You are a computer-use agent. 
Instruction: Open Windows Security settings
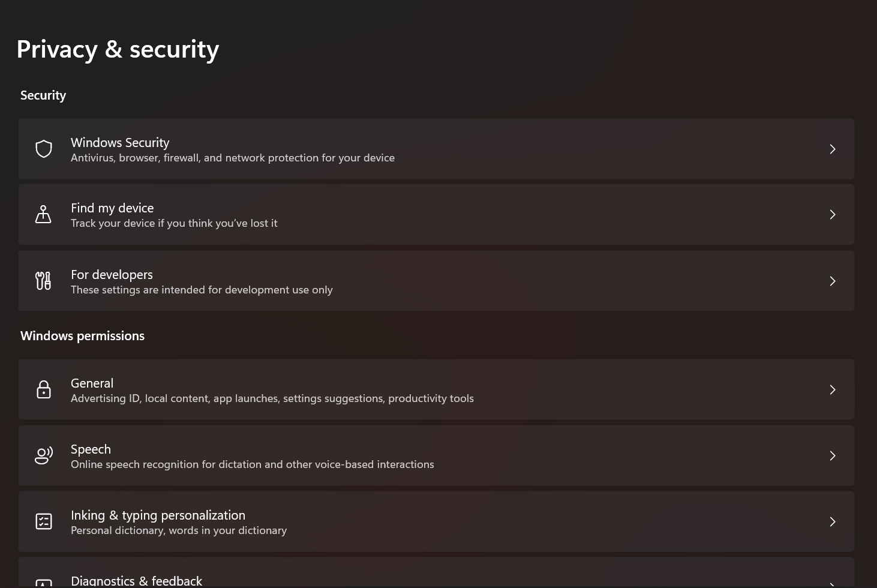pos(436,149)
